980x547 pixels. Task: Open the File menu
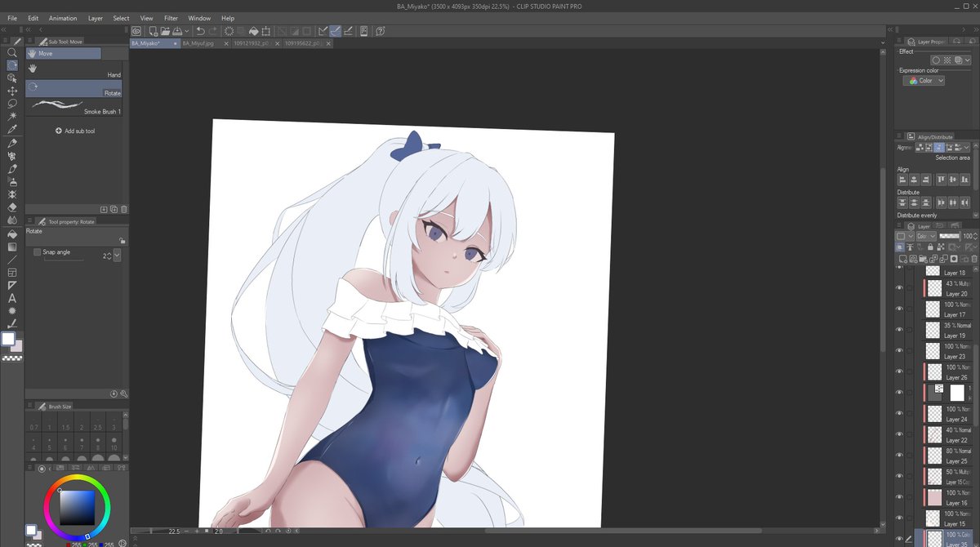[12, 18]
